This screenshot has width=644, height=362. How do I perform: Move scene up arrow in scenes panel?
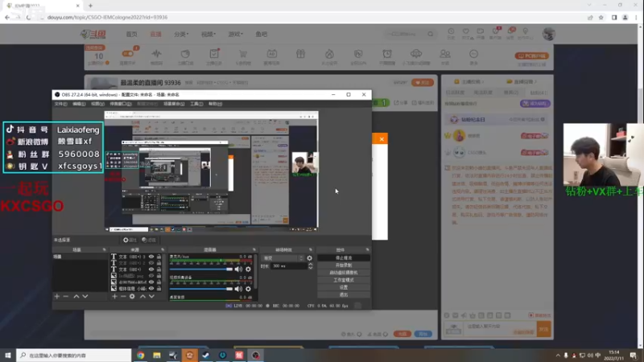coord(76,296)
